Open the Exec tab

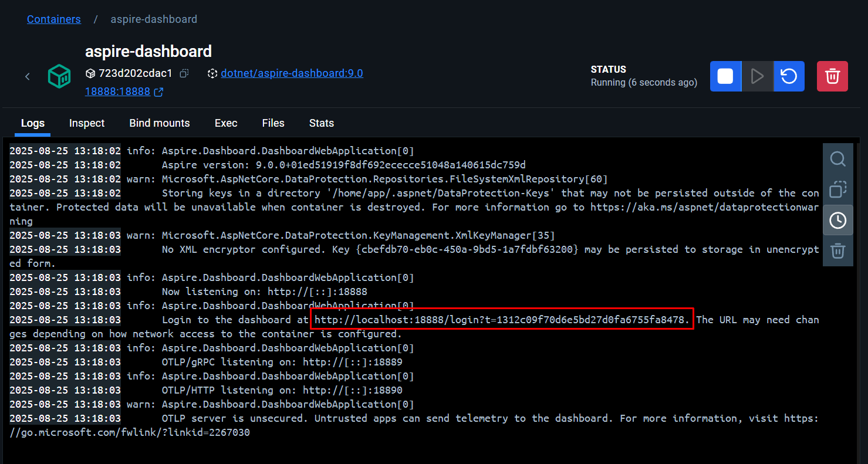click(226, 123)
